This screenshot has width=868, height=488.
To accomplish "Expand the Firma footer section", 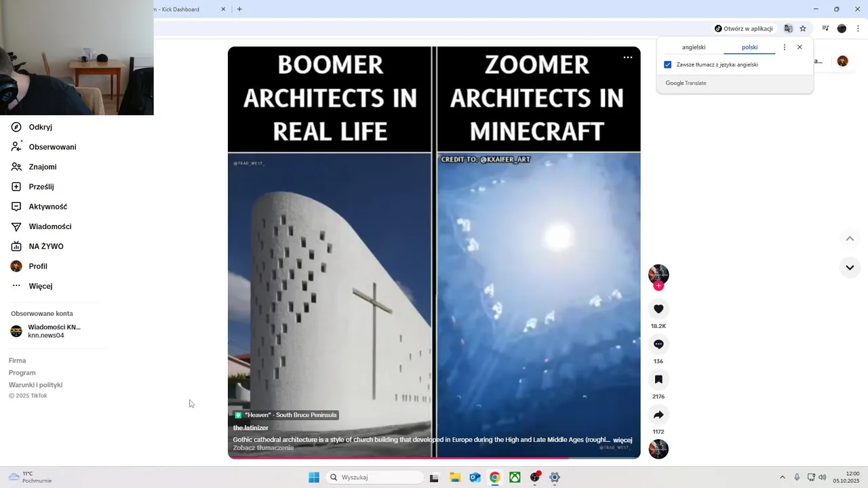I will (x=18, y=361).
